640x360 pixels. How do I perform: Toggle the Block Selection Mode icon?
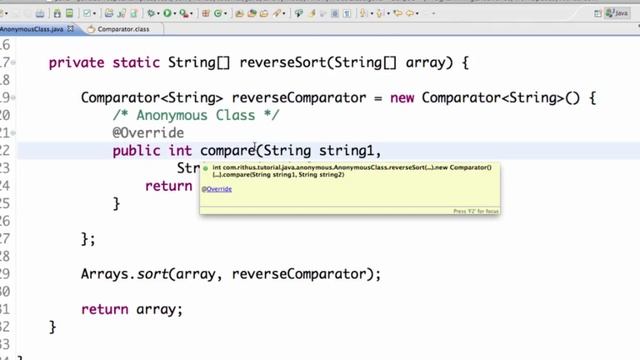coord(335,13)
